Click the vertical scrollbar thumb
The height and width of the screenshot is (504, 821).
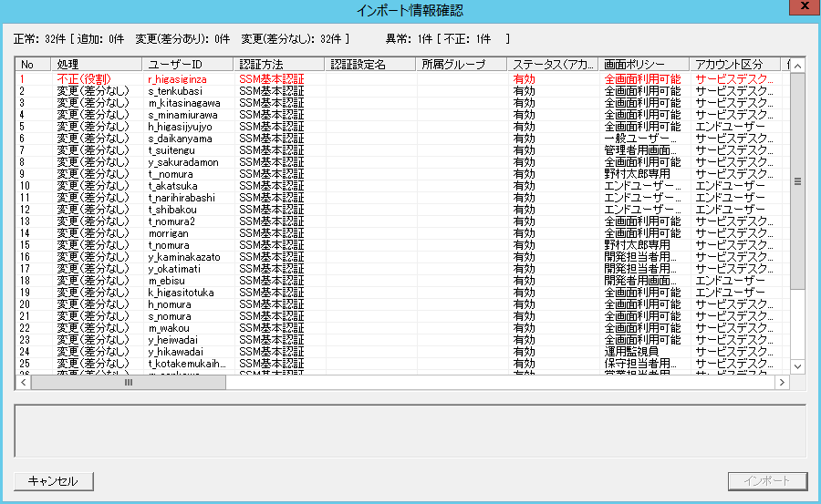pos(797,181)
